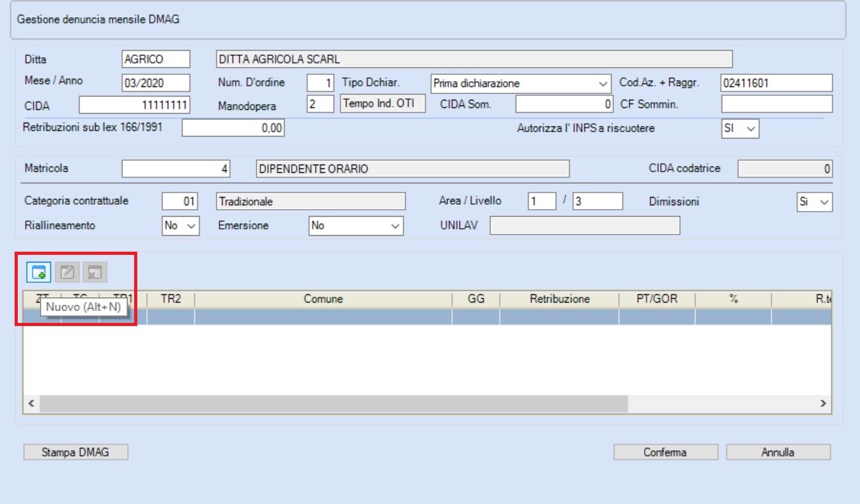The width and height of the screenshot is (860, 504).
Task: Click the Stampa DMAG button
Action: pyautogui.click(x=76, y=453)
